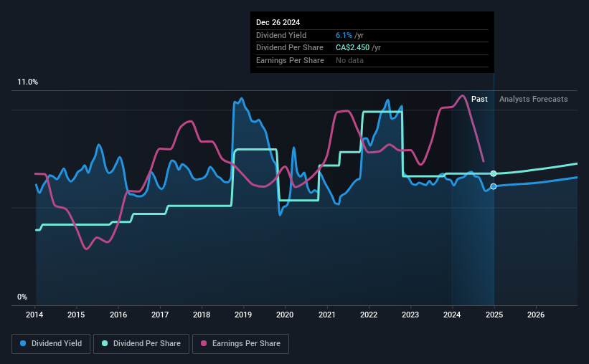Click the pink Earnings Per Share legend dot

(x=204, y=343)
